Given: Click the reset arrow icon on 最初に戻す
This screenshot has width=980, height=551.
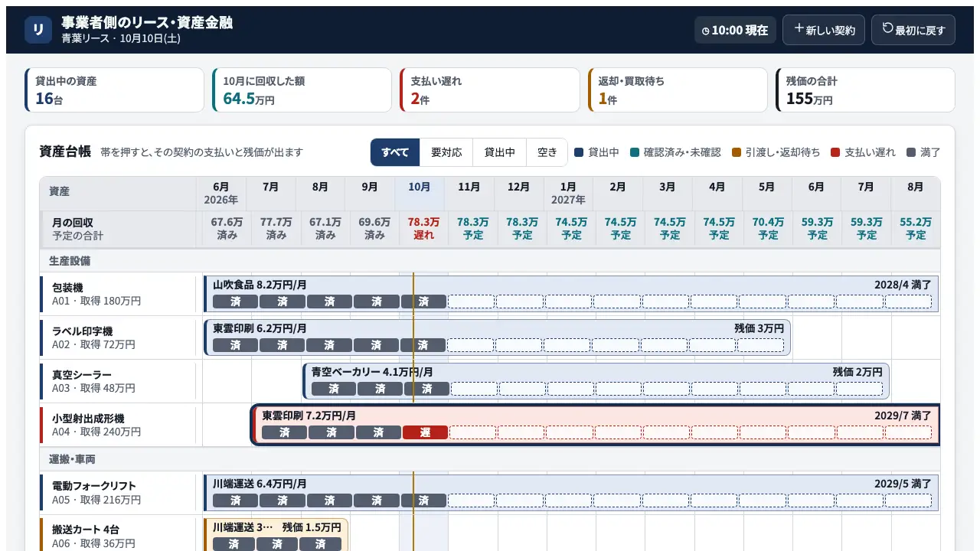Looking at the screenshot, I should pos(887,29).
